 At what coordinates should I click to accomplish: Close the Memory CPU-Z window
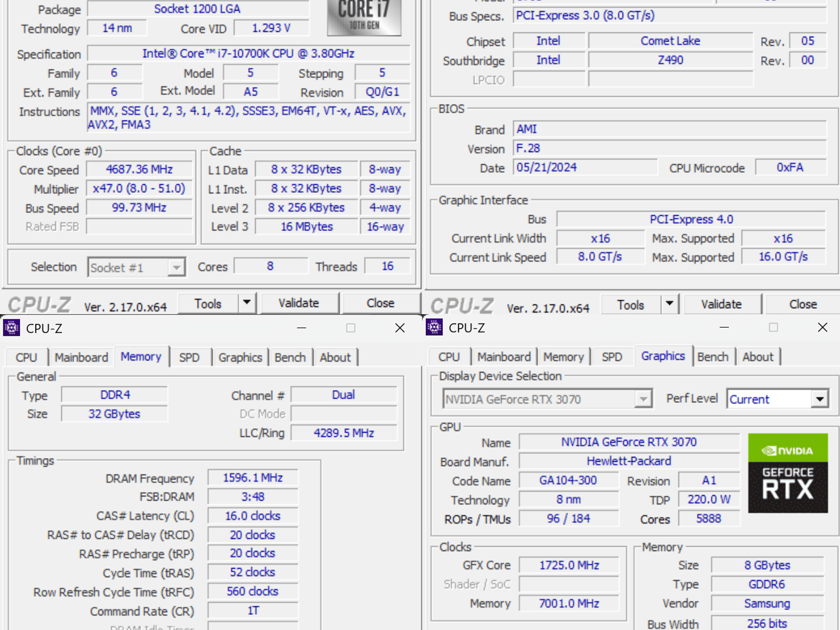(x=399, y=328)
